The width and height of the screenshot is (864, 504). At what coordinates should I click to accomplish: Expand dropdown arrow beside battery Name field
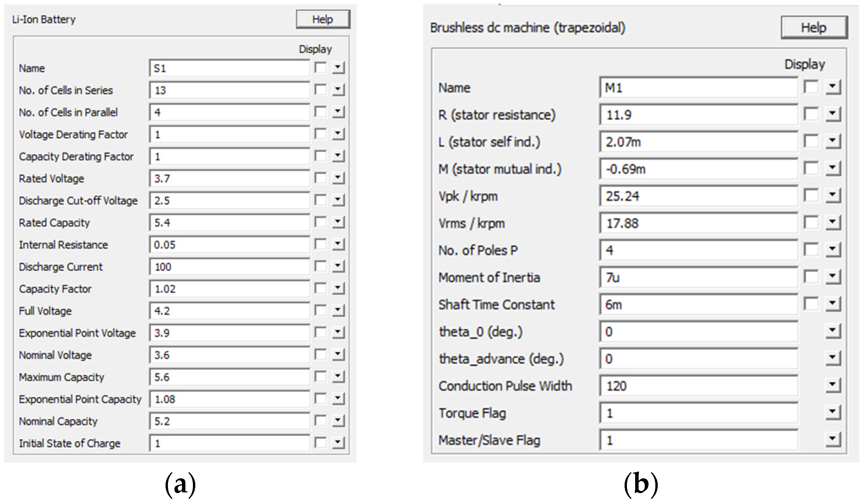coord(338,68)
